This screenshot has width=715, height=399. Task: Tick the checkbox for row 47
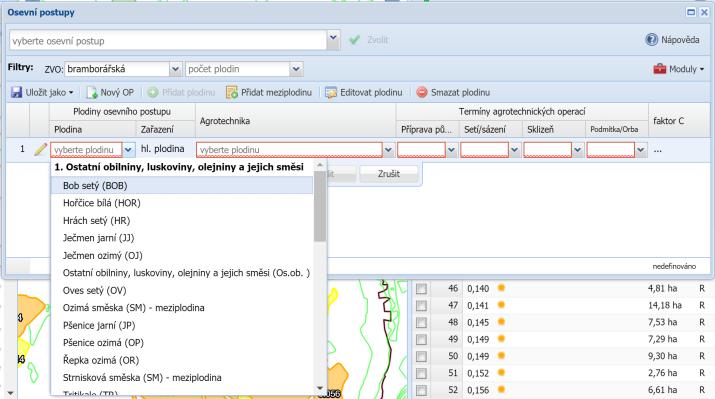tap(421, 306)
